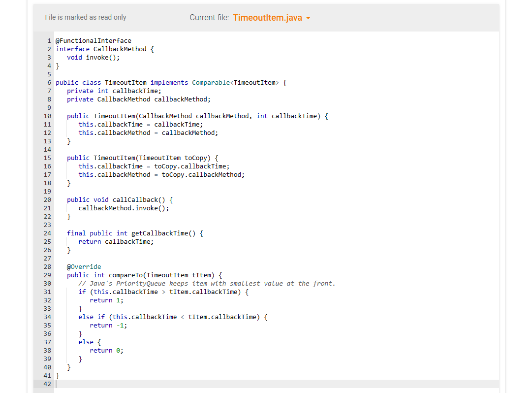
Task: Select line number 6
Action: [x=49, y=82]
